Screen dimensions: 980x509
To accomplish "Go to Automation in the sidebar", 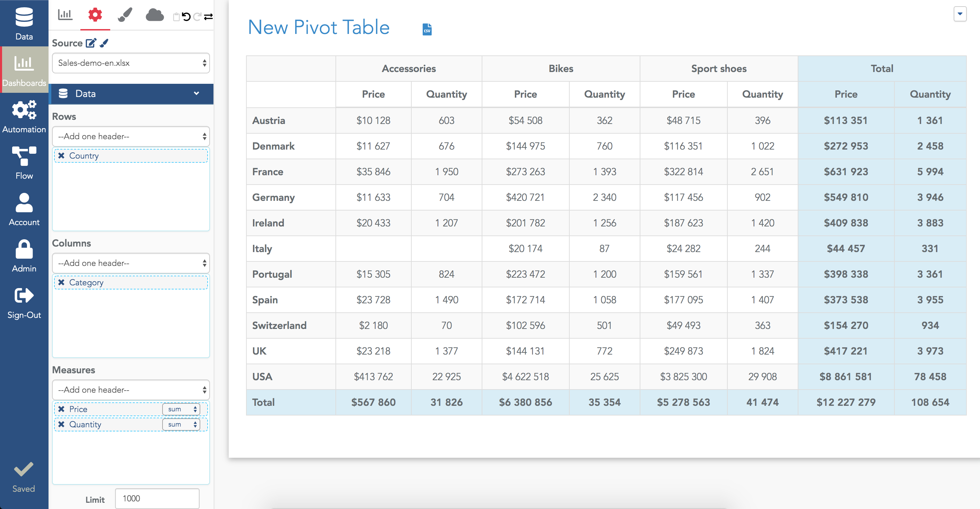I will coord(24,116).
